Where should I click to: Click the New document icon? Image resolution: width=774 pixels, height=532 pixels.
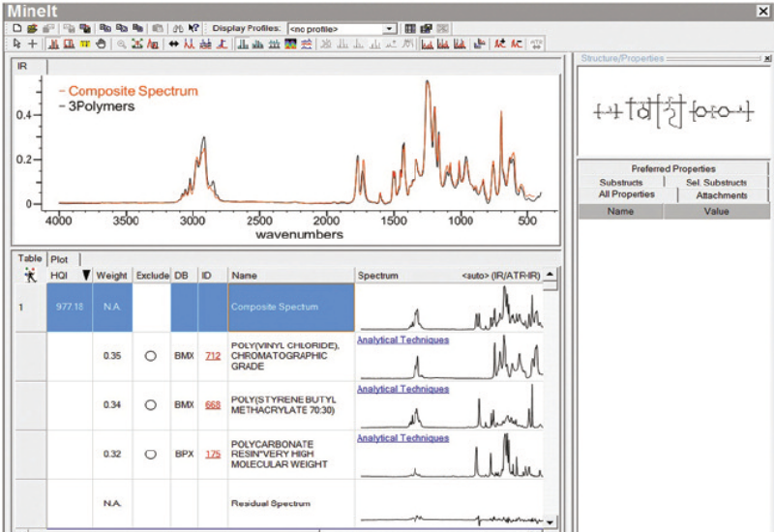tap(17, 29)
